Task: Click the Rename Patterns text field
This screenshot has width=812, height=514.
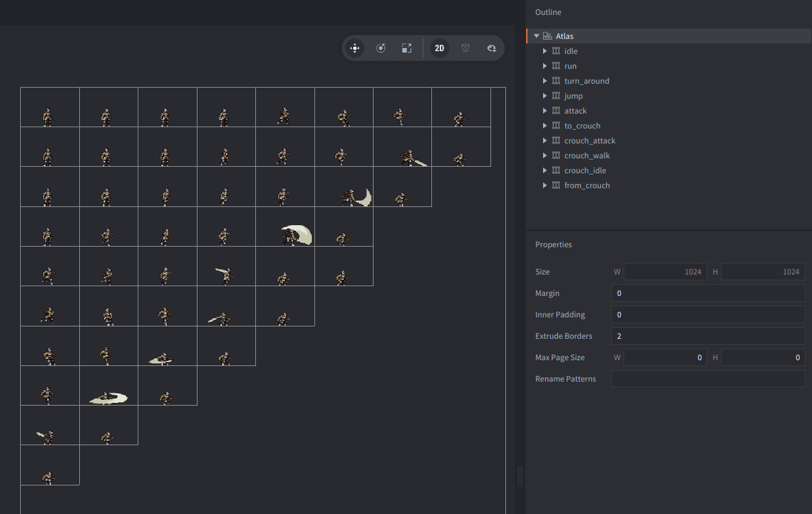Action: coord(707,379)
